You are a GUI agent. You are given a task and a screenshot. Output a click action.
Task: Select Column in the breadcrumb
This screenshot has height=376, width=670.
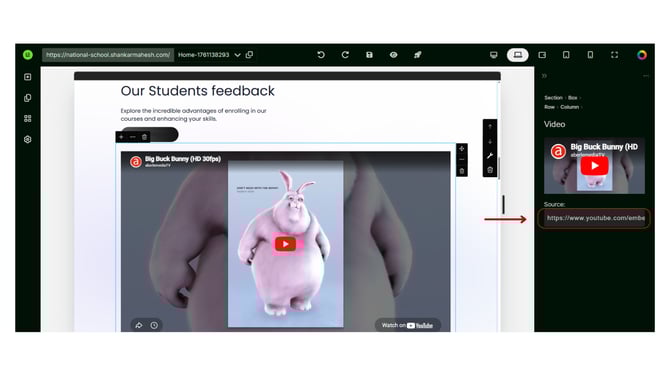[x=570, y=107]
